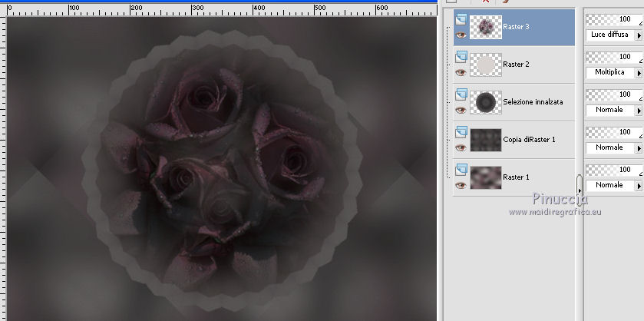Toggle visibility of Copia diRaster 1 layer
This screenshot has width=644, height=321.
pyautogui.click(x=461, y=147)
